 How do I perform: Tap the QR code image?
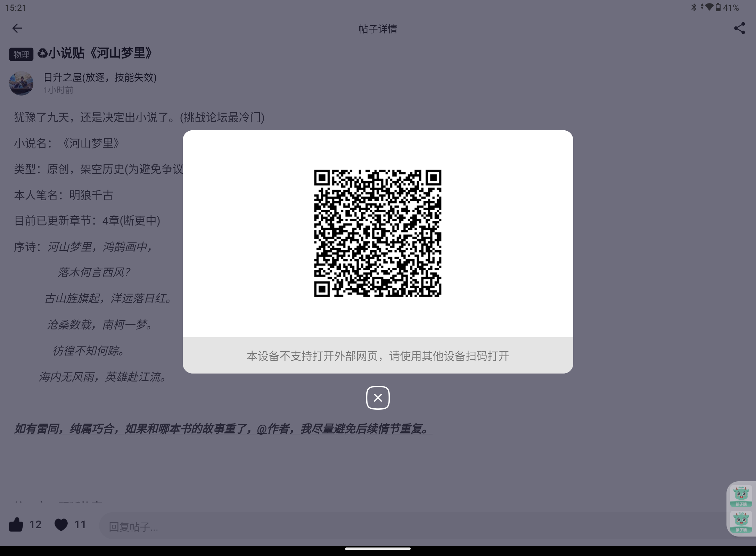pyautogui.click(x=378, y=233)
